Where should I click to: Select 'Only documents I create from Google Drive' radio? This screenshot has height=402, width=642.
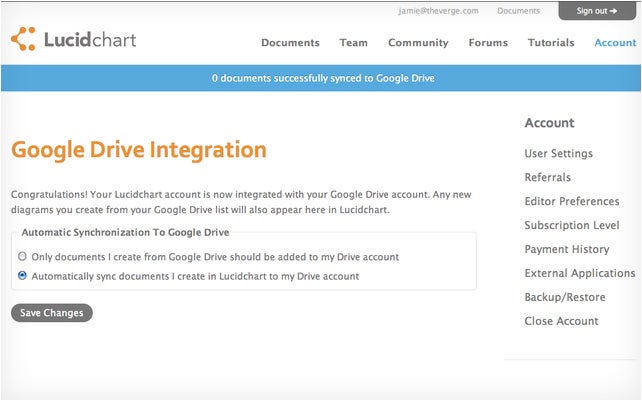tap(23, 256)
